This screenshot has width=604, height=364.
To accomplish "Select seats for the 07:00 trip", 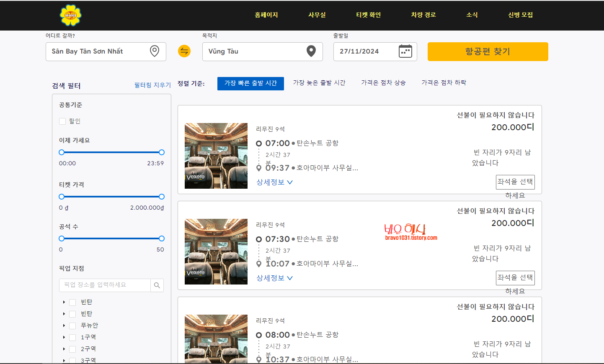I will tap(515, 182).
